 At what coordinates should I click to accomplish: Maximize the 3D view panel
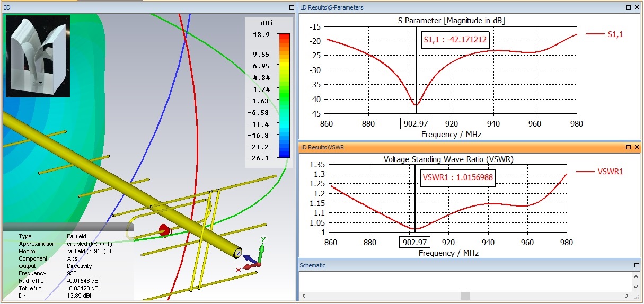[292, 7]
